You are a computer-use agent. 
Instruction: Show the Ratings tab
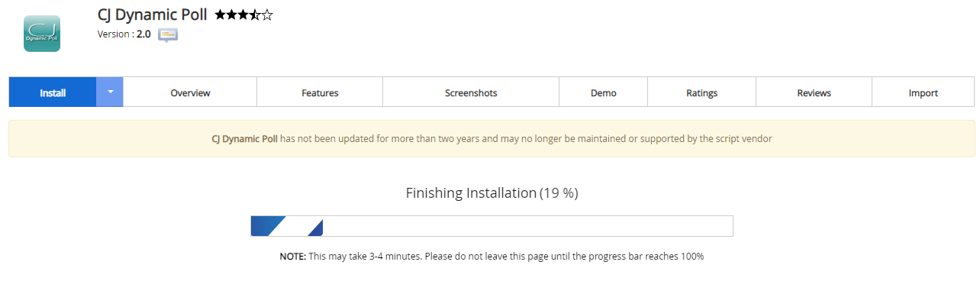pyautogui.click(x=701, y=92)
